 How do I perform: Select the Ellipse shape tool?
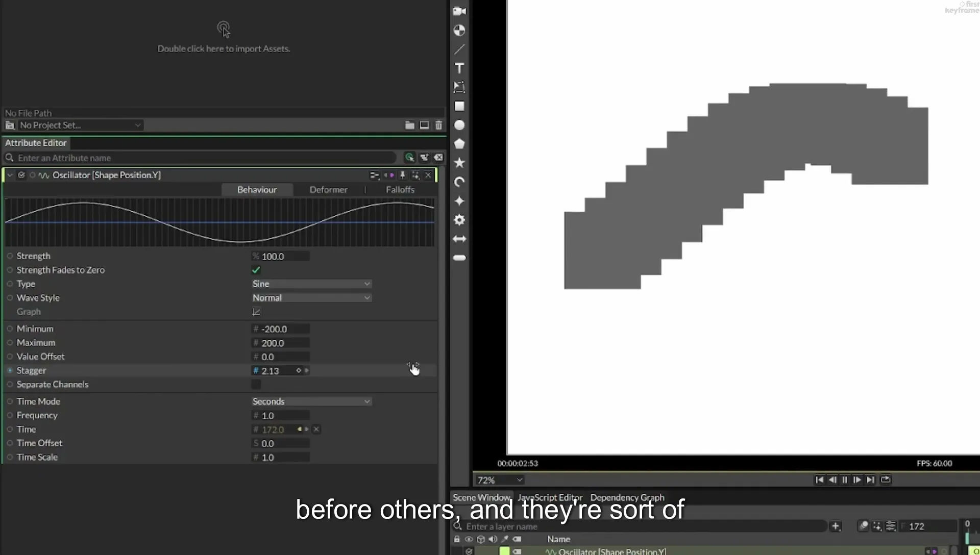coord(459,125)
